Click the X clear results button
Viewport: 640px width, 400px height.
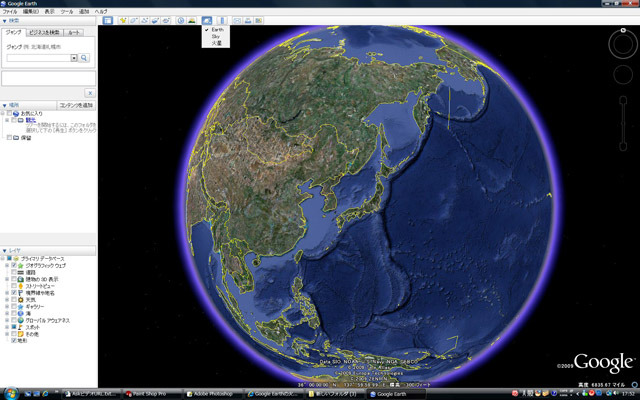click(x=90, y=93)
